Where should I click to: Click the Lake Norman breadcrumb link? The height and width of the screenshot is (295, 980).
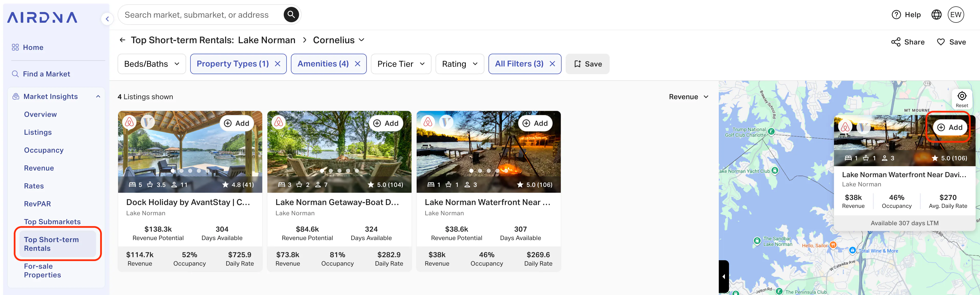click(267, 40)
